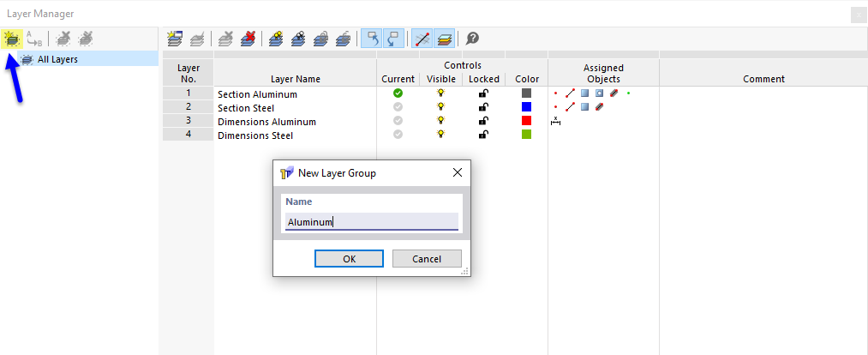Toggle the lock for Section Steel layer
868x355 pixels.
coord(483,107)
